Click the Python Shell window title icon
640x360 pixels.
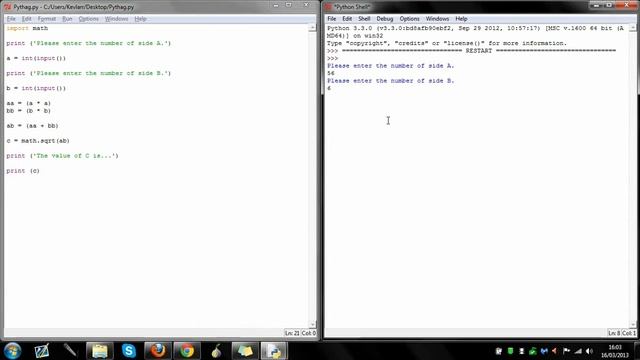click(328, 7)
